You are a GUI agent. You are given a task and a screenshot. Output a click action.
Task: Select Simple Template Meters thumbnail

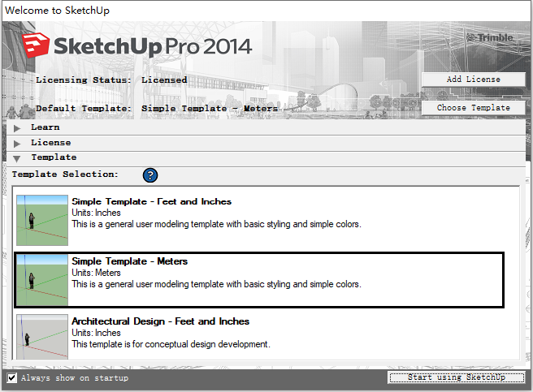click(x=42, y=280)
